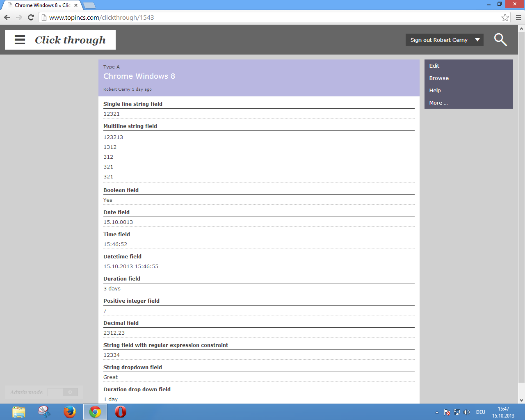
Task: Click the magnifying glass search icon
Action: [500, 40]
